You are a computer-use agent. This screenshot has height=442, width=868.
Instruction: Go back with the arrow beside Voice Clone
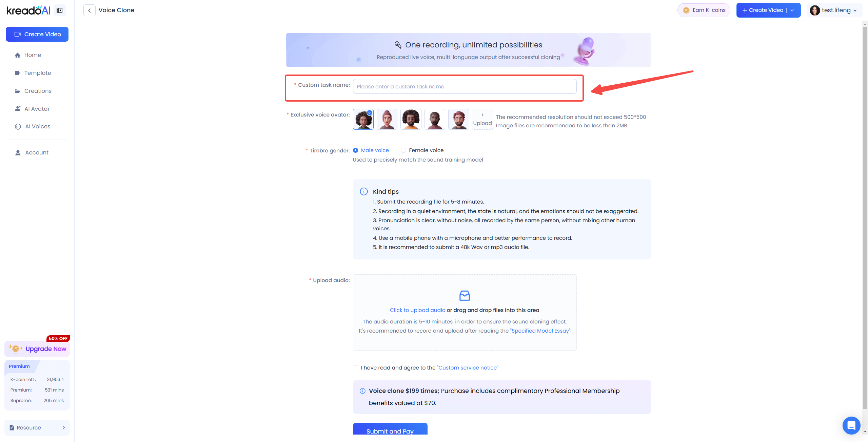point(90,10)
